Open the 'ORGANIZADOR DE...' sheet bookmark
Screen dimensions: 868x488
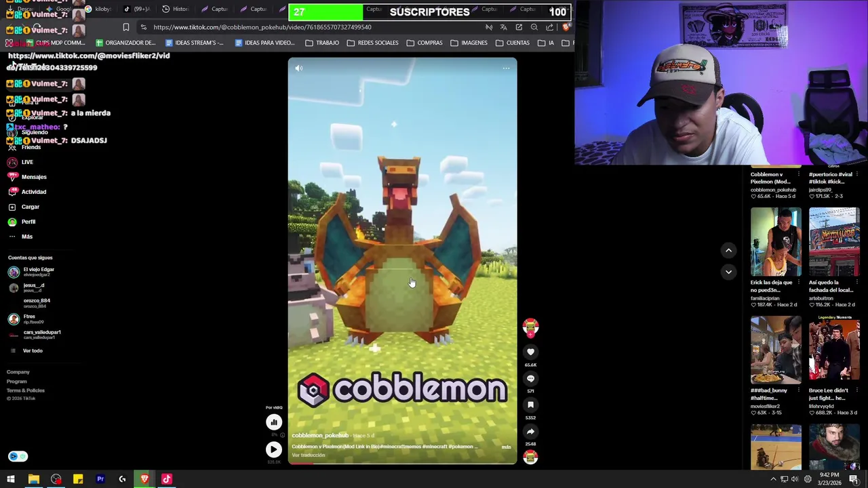(x=125, y=43)
